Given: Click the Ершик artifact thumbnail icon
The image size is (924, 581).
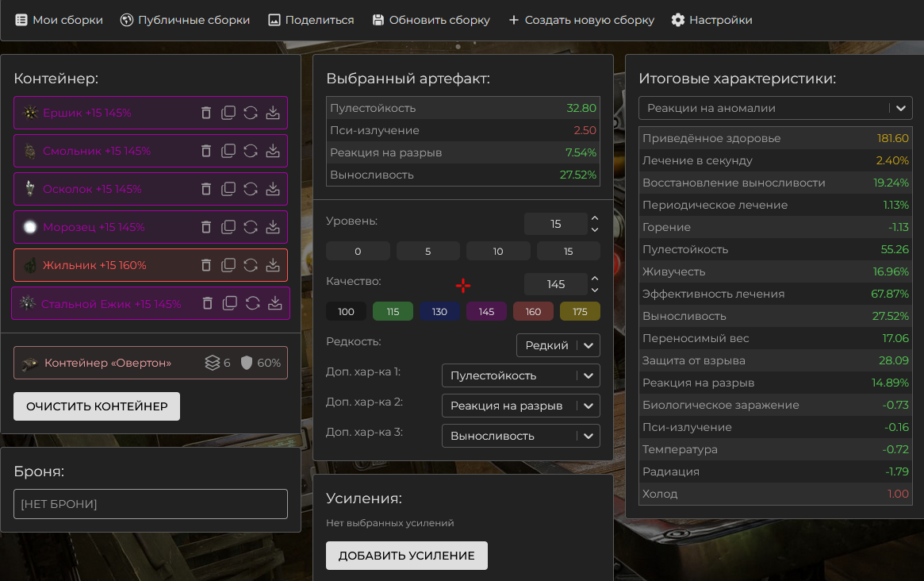Looking at the screenshot, I should click(31, 113).
